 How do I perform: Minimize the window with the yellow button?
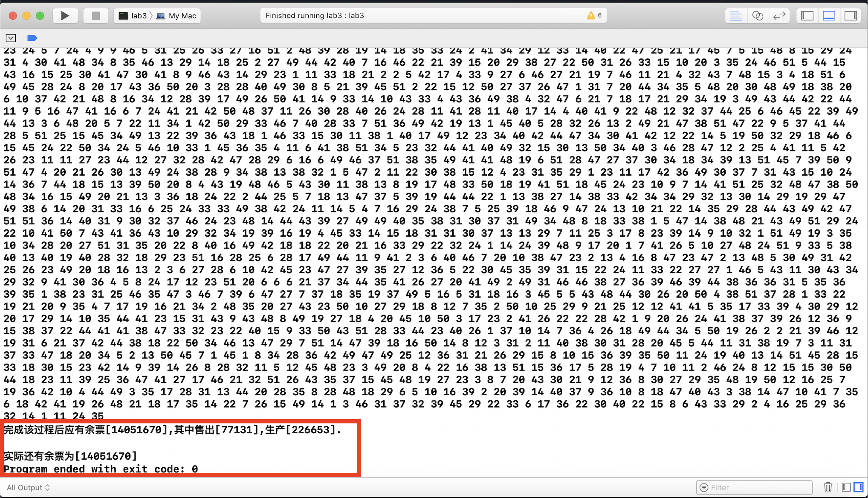tap(26, 16)
